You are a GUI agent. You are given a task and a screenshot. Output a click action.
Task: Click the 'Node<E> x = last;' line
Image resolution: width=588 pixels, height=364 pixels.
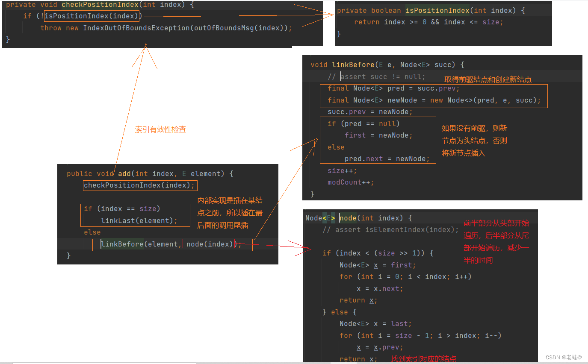[375, 324]
